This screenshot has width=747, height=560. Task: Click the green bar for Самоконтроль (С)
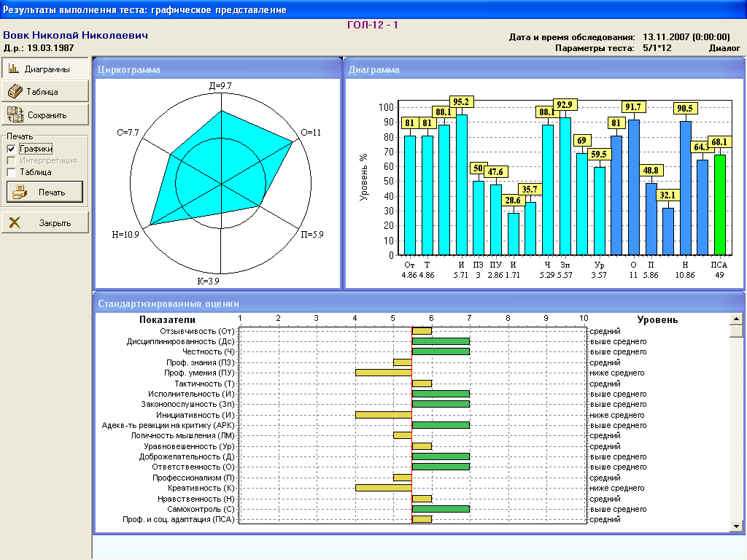point(441,509)
